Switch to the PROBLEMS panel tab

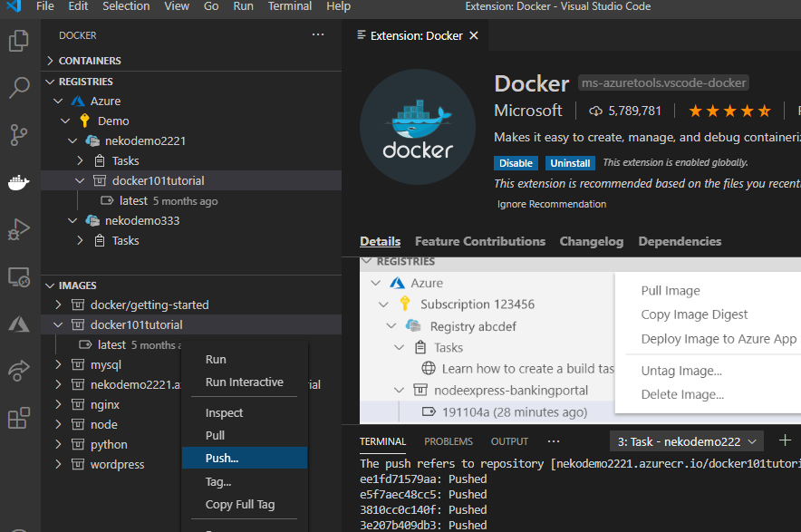(x=448, y=441)
